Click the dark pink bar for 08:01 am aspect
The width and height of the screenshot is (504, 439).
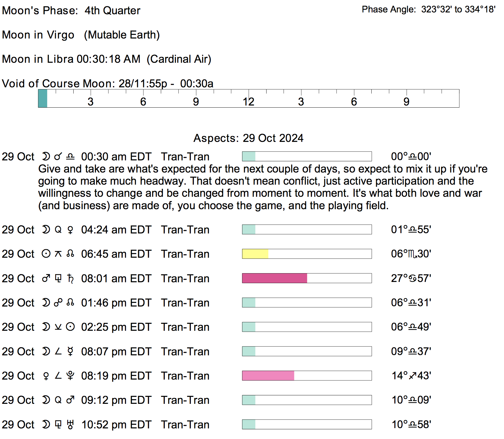coord(274,278)
